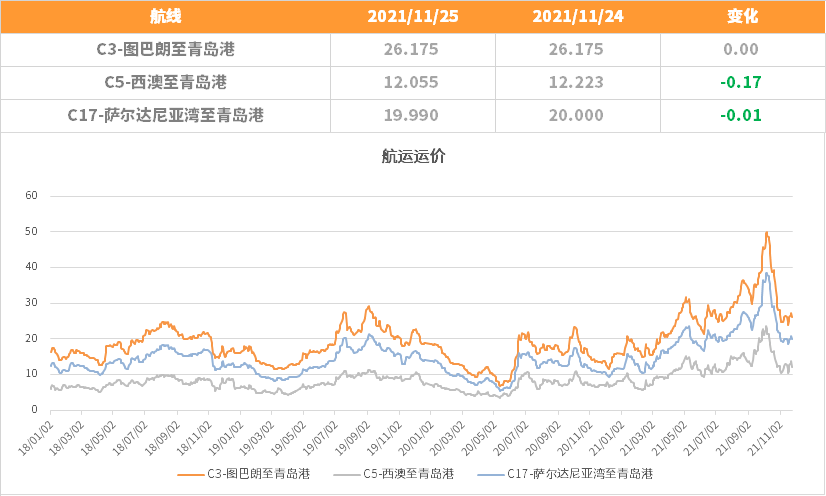Click the 19.990 value cell
Image resolution: width=826 pixels, height=496 pixels.
[412, 115]
